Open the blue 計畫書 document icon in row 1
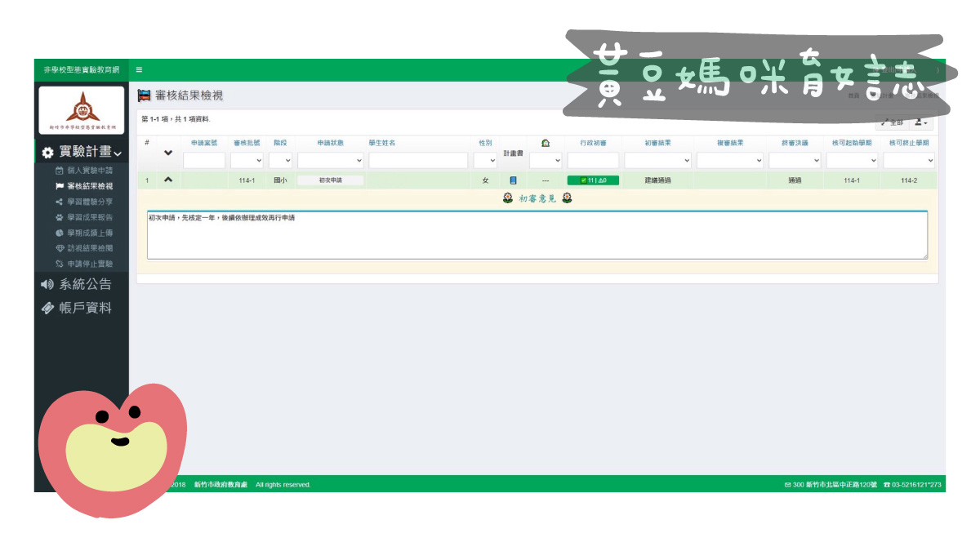980x551 pixels. [513, 180]
